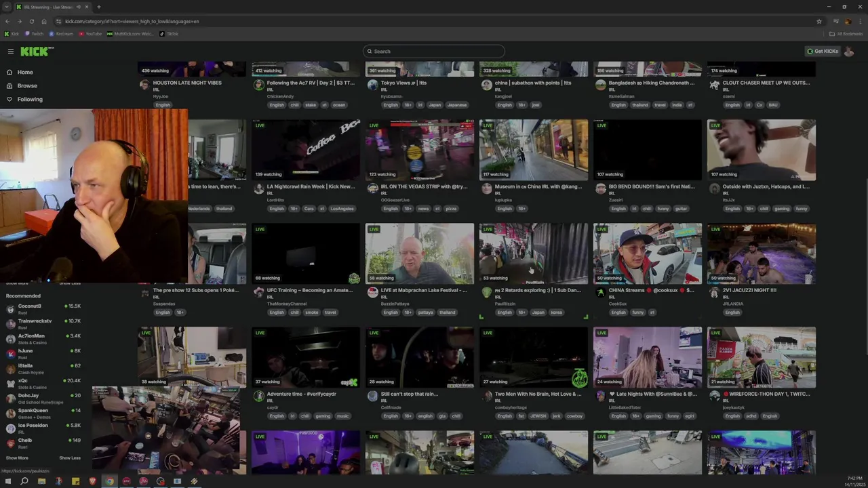Open the Twitch bookmark
868x488 pixels.
pos(35,34)
